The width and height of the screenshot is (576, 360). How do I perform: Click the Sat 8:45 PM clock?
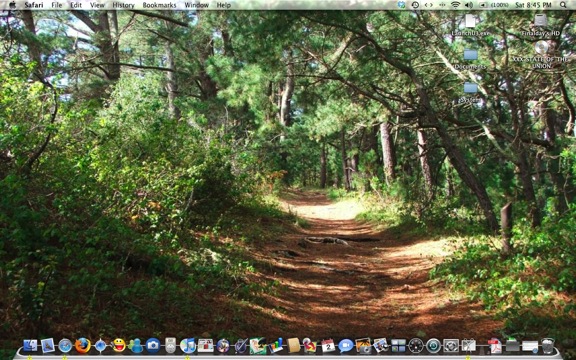click(x=533, y=5)
